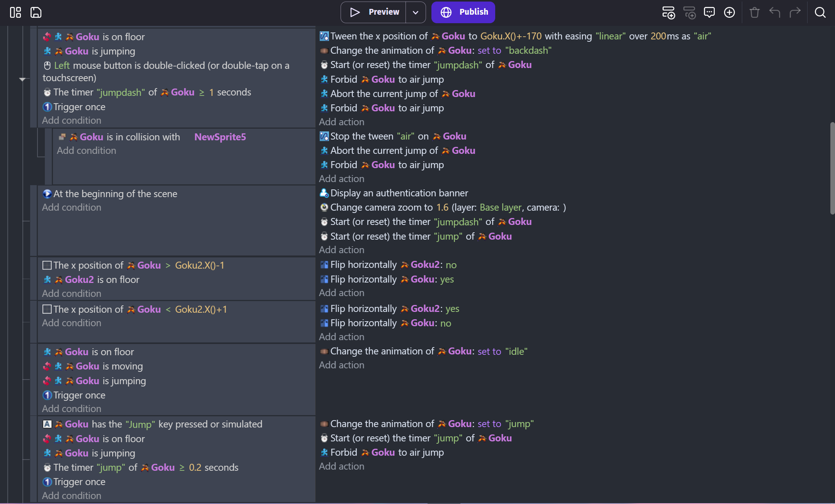Click the timer icon of 'jumpdash' ≥ 1 seconds condition
The height and width of the screenshot is (504, 835).
[47, 92]
